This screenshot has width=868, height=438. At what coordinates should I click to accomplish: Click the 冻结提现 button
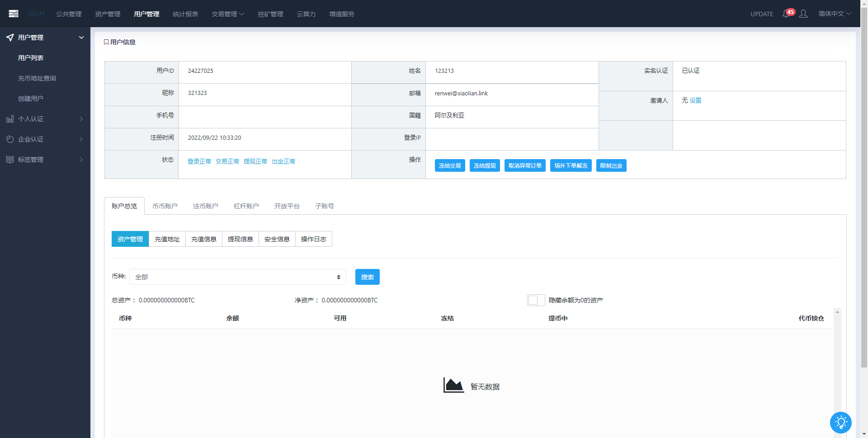[x=485, y=165]
